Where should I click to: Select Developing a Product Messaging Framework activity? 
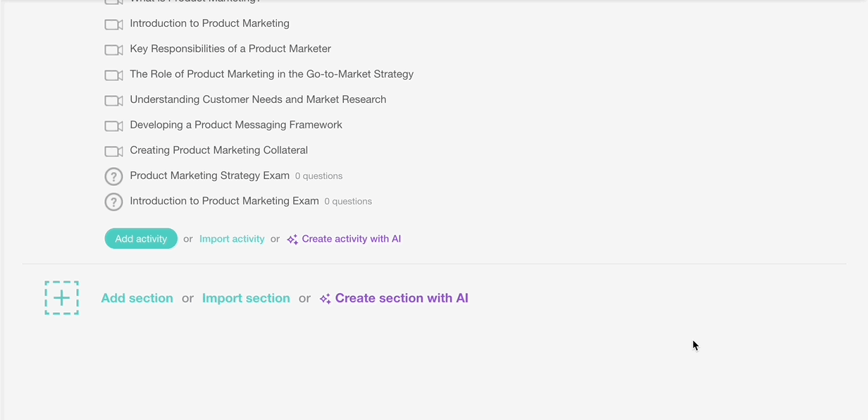tap(236, 125)
